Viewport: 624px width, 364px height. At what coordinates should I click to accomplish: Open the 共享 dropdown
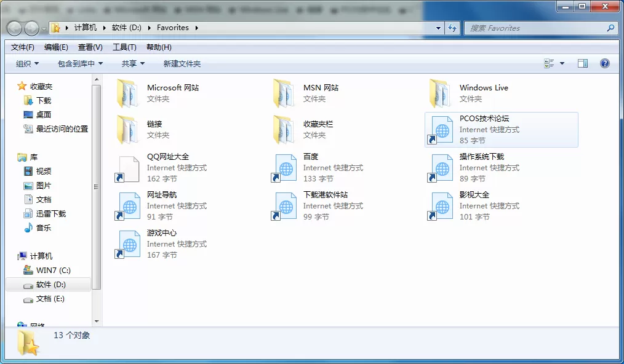tap(133, 64)
